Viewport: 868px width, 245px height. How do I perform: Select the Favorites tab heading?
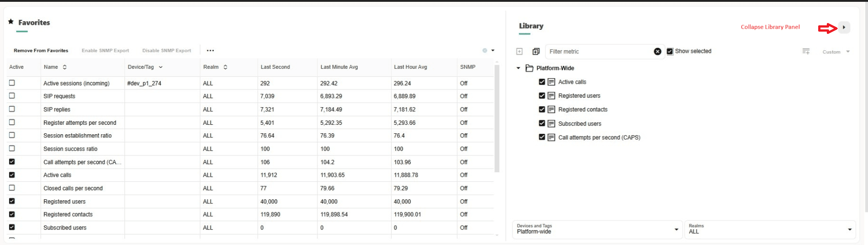click(x=34, y=23)
